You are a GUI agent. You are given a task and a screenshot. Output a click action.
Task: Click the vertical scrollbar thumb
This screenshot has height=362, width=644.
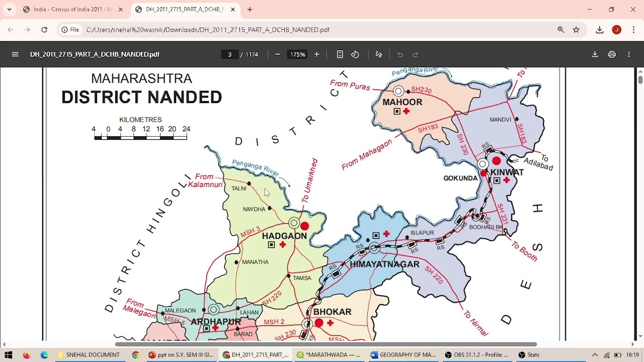point(640,79)
